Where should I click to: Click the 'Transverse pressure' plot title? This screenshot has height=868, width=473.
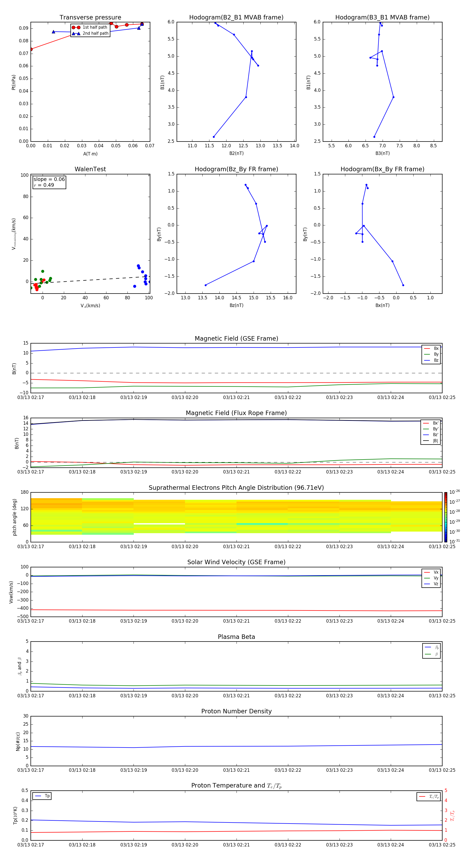click(x=90, y=18)
